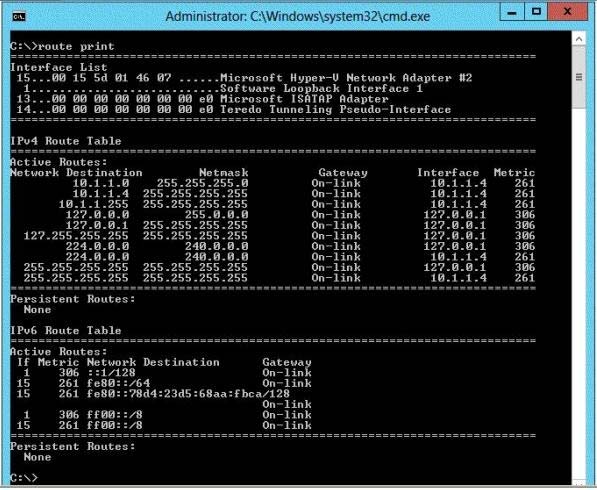This screenshot has width=597, height=490.
Task: Open the cmd system menu icon
Action: coord(19,17)
